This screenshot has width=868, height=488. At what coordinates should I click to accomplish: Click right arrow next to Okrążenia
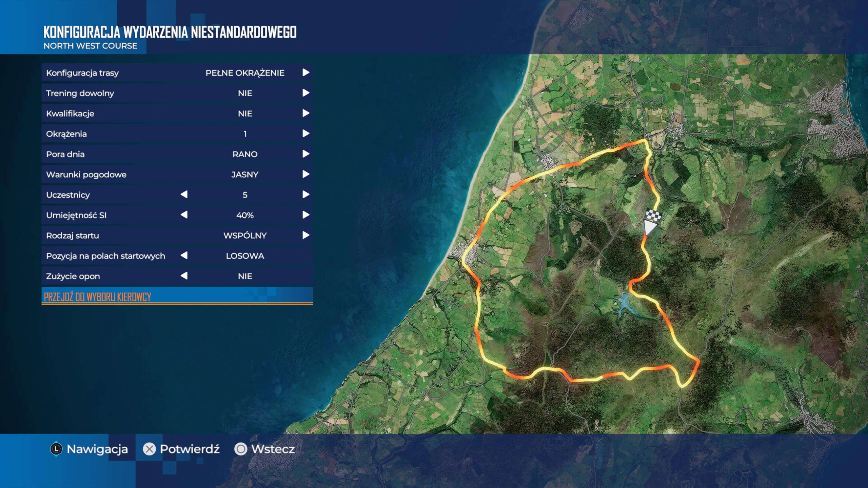(x=305, y=134)
